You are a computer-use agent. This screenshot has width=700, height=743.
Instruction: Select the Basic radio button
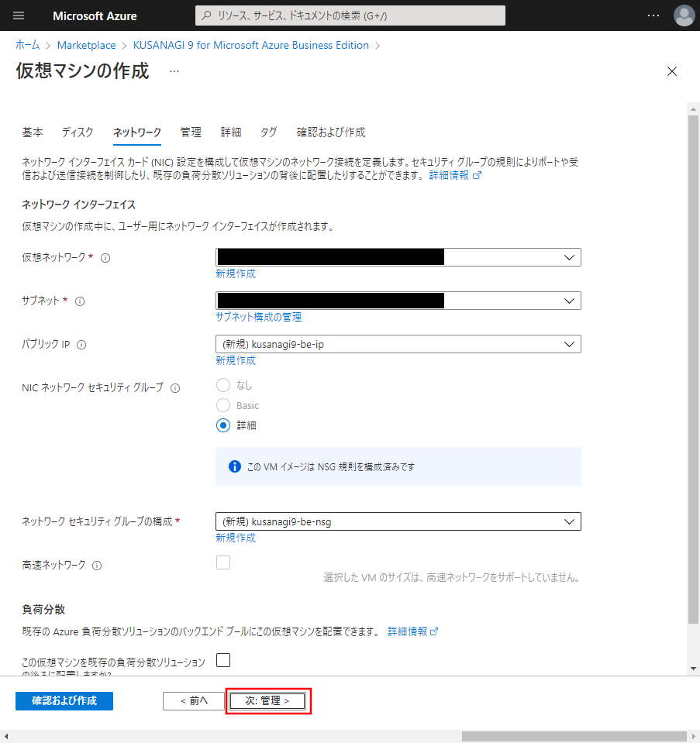click(x=223, y=405)
